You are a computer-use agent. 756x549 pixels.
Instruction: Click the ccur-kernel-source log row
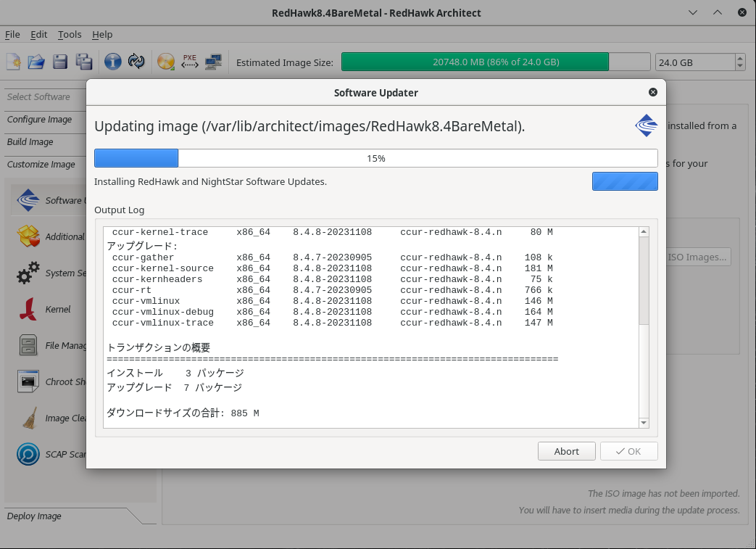pyautogui.click(x=332, y=268)
